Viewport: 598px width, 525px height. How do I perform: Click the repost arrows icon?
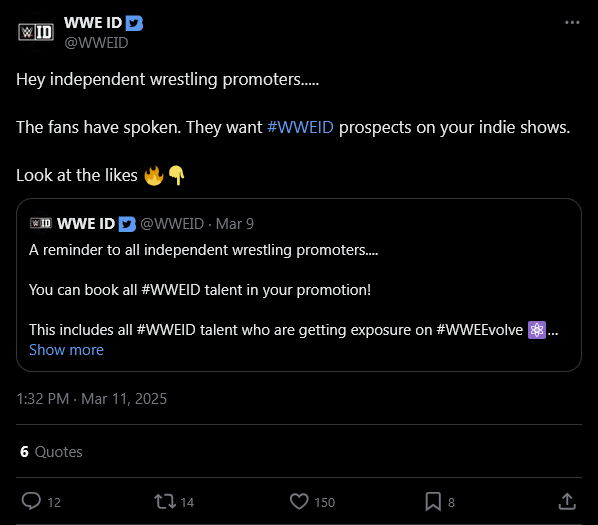(165, 501)
